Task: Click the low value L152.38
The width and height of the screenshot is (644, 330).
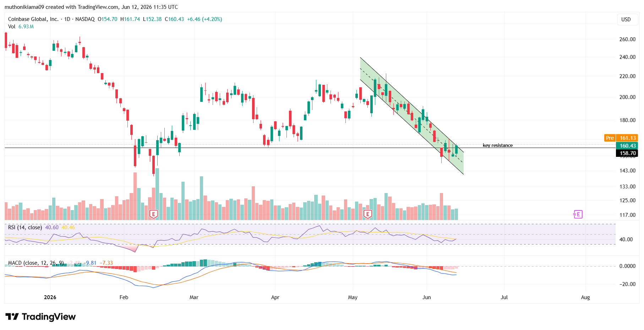Action: [152, 19]
